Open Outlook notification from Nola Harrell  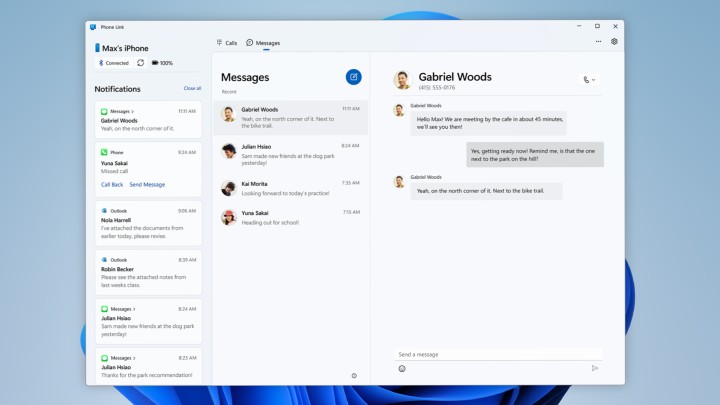coord(149,224)
